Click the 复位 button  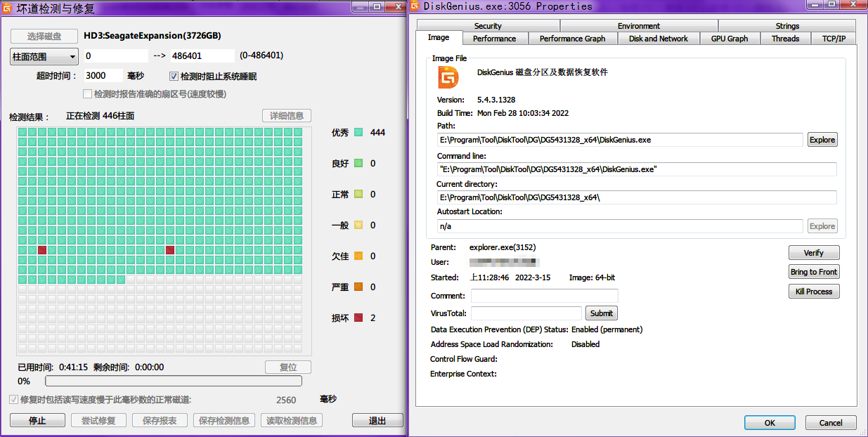click(288, 367)
